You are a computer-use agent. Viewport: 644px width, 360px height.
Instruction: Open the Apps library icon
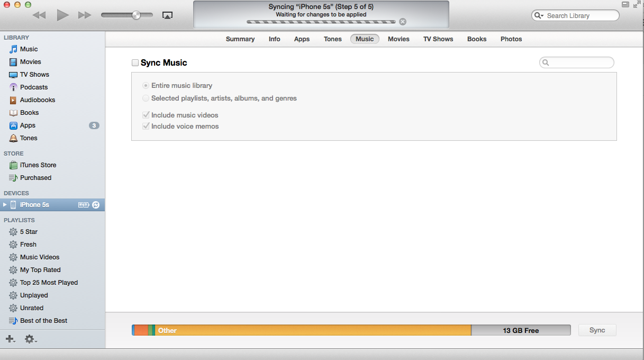pyautogui.click(x=13, y=125)
